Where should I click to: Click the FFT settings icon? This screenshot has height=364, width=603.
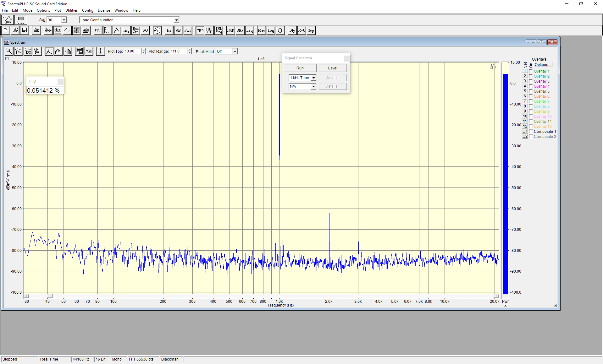tap(98, 30)
